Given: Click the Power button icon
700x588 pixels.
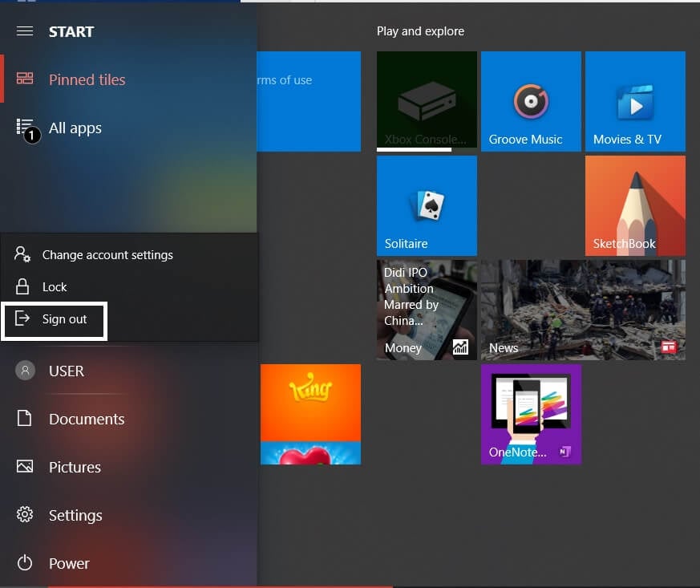Looking at the screenshot, I should tap(25, 562).
